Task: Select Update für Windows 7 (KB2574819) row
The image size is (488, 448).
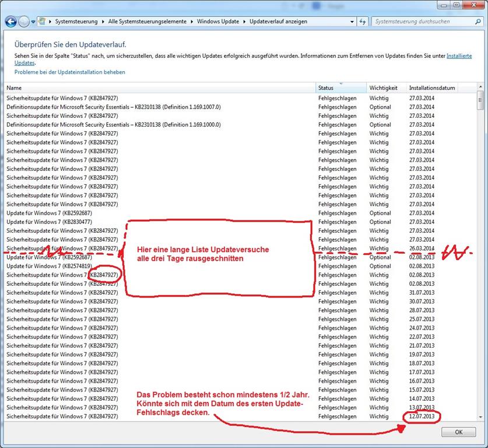Action: pyautogui.click(x=240, y=266)
